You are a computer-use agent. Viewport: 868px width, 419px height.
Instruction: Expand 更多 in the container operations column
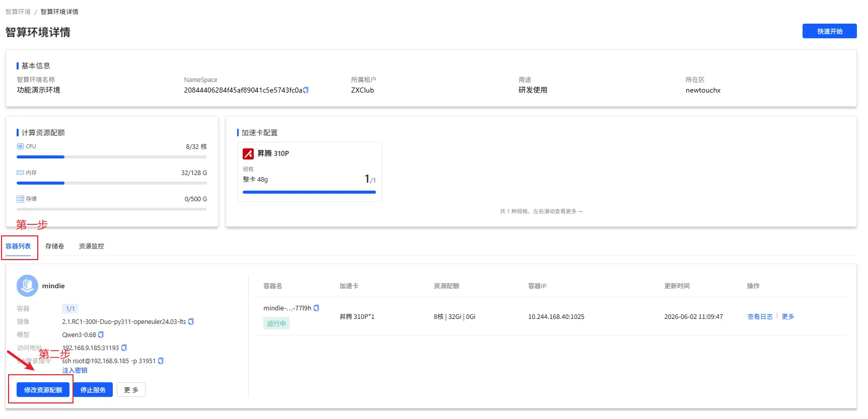tap(788, 316)
